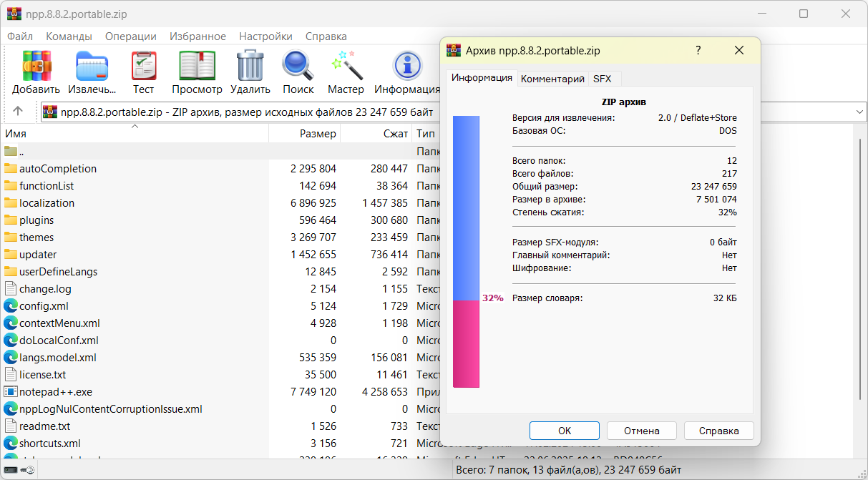Open the Просмотр (View) book icon

tap(197, 66)
